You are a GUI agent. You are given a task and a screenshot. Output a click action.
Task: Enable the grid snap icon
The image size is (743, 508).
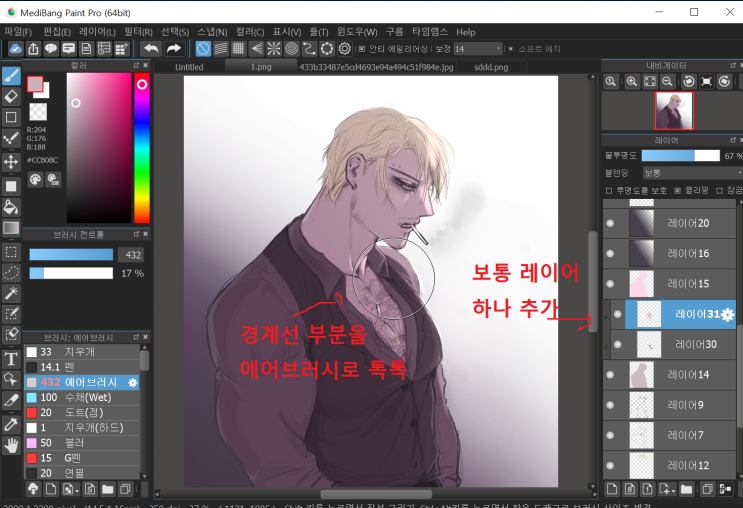[x=238, y=48]
